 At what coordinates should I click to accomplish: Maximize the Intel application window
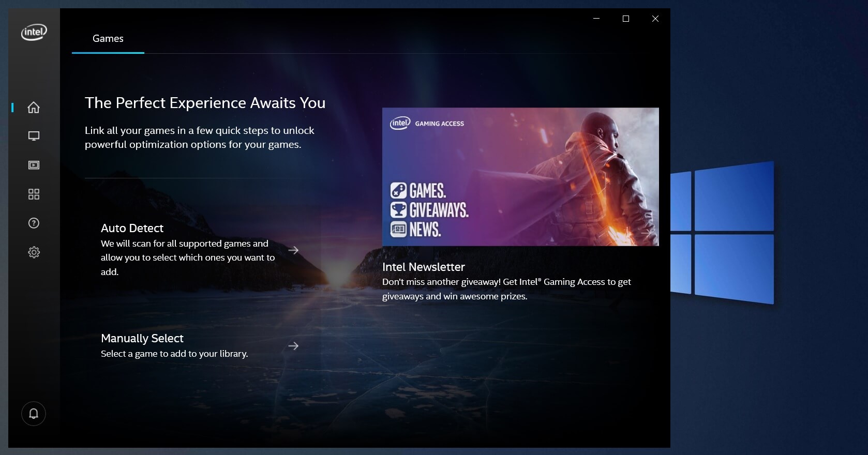click(626, 19)
